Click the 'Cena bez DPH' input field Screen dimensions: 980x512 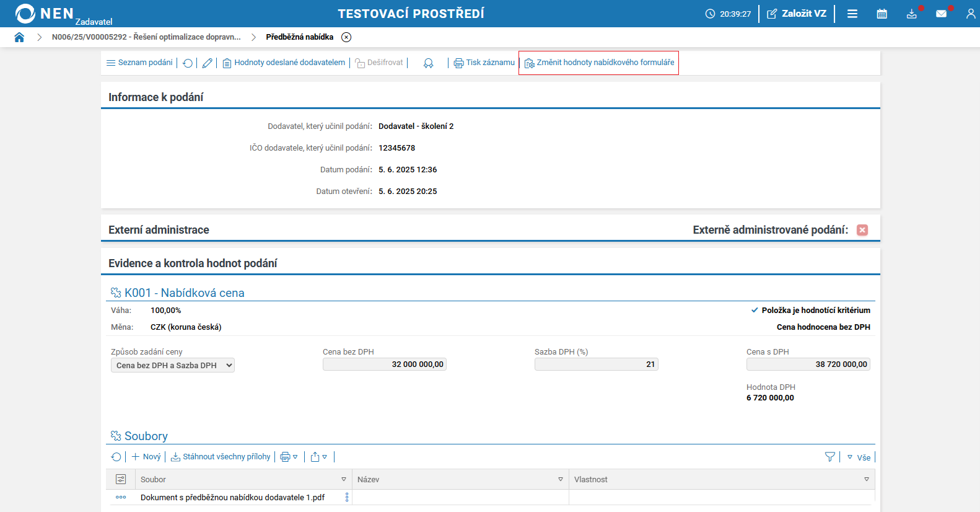pyautogui.click(x=384, y=364)
